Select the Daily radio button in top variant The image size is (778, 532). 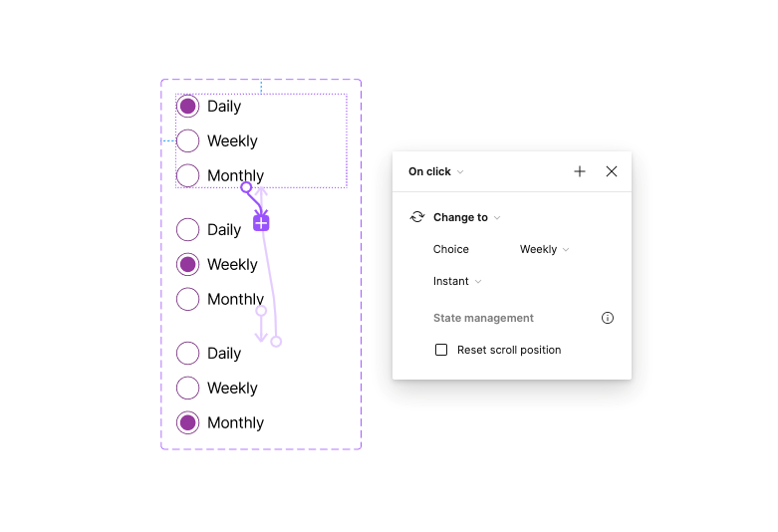point(188,107)
